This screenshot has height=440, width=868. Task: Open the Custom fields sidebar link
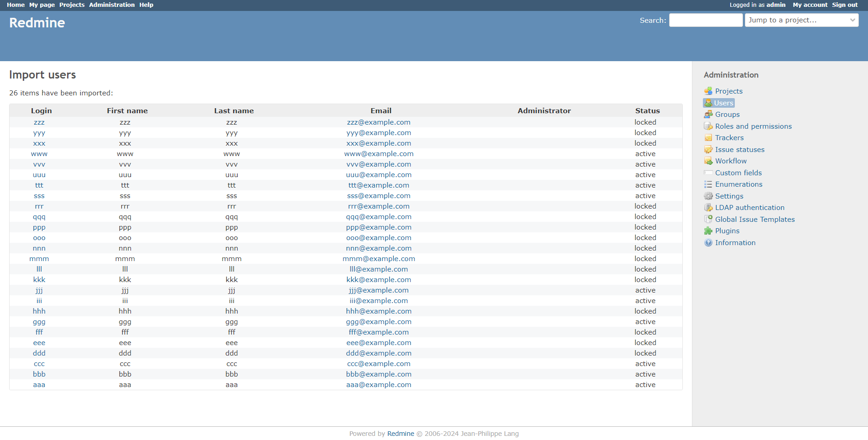[738, 173]
